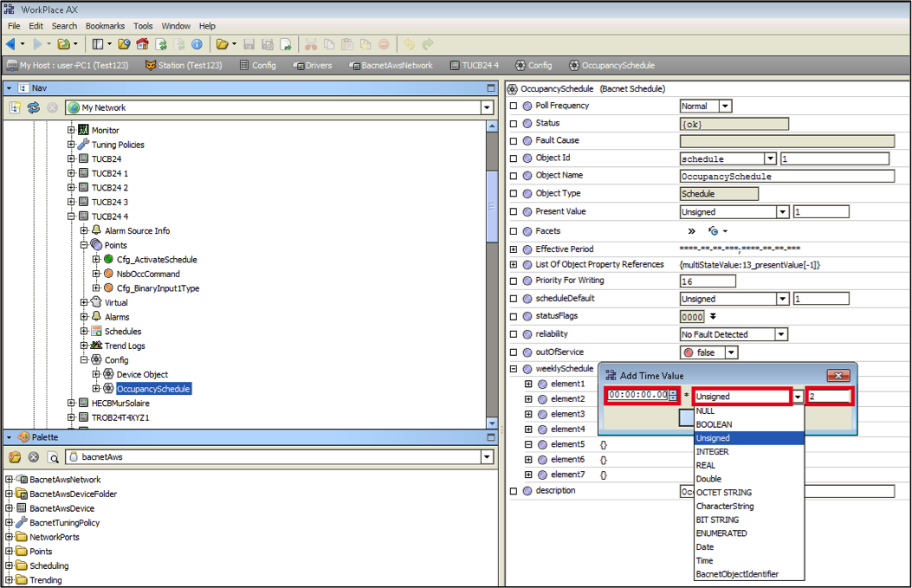Select REAL from the type list
This screenshot has width=912, height=588.
pyautogui.click(x=749, y=465)
